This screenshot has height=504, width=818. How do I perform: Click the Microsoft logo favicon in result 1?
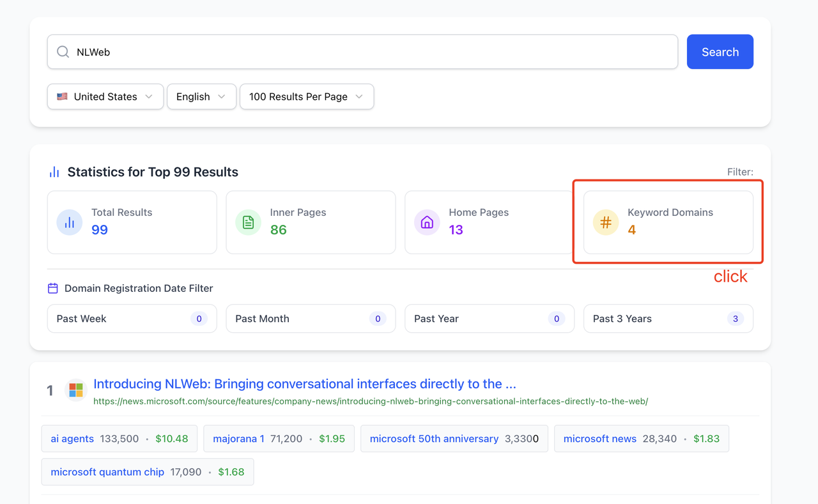(x=76, y=390)
